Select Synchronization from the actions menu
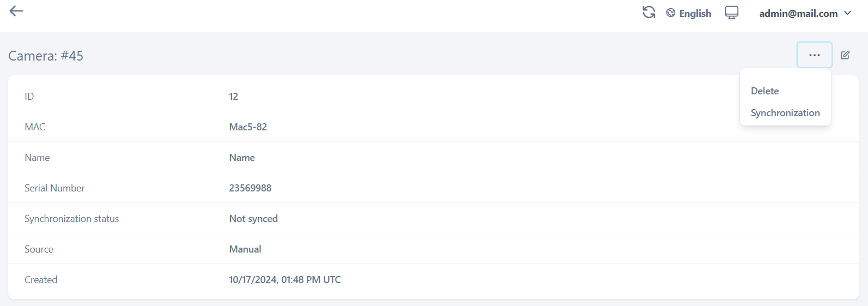868x306 pixels. pyautogui.click(x=785, y=113)
